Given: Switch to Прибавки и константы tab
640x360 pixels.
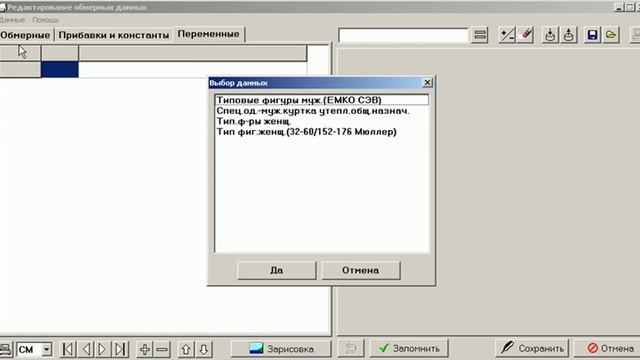Looking at the screenshot, I should (114, 35).
